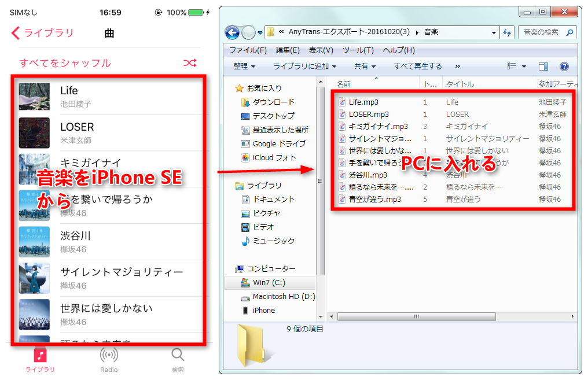Open view options dropdown arrow
The image size is (588, 380).
pos(524,67)
